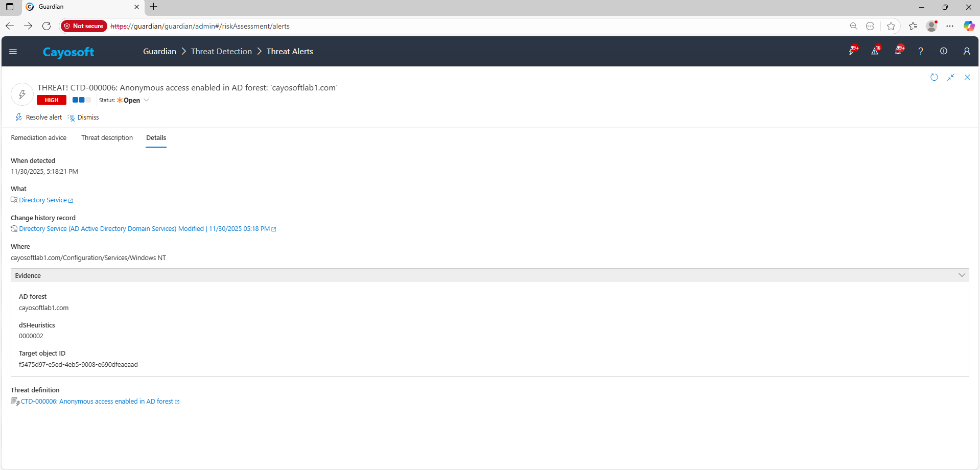This screenshot has width=980, height=470.
Task: Open CTD-000006 threat definition link
Action: click(x=97, y=402)
